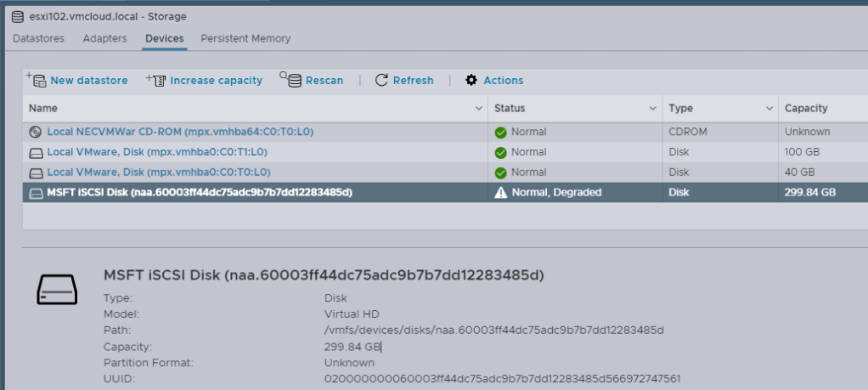Click the Increase capacity icon
This screenshot has width=868, height=390.
(x=156, y=80)
